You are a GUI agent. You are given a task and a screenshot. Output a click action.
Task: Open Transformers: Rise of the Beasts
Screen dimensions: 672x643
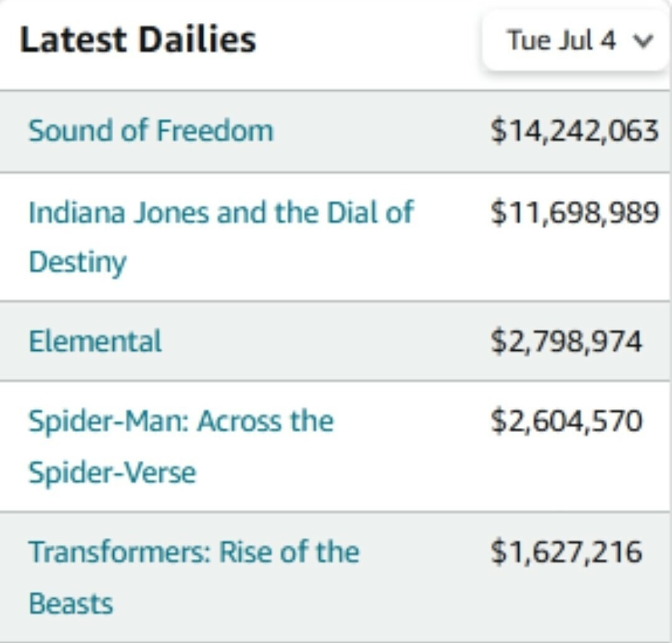(x=194, y=551)
